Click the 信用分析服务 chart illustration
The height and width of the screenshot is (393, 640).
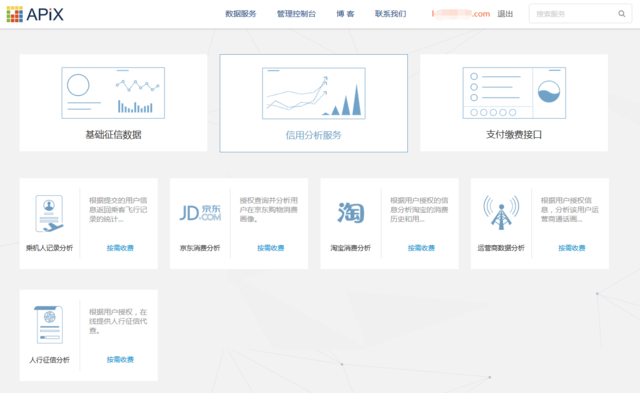coord(313,93)
